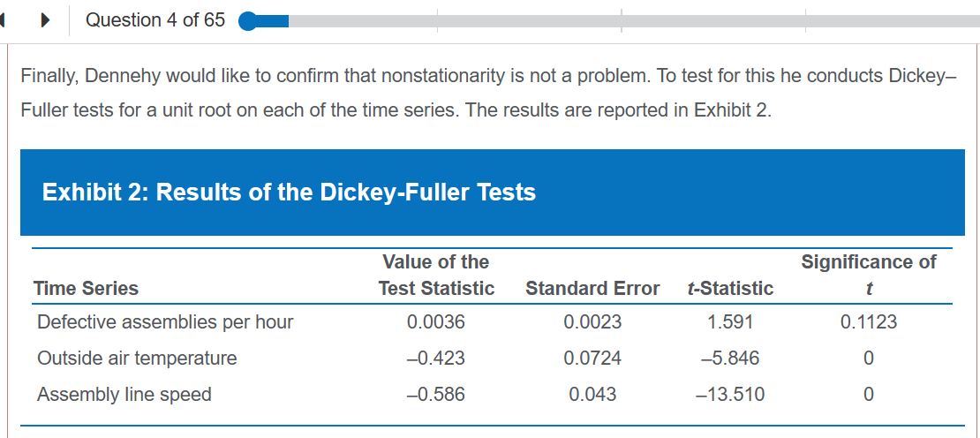This screenshot has width=980, height=438.
Task: Click the "t-Statistic" column header
Action: (729, 288)
